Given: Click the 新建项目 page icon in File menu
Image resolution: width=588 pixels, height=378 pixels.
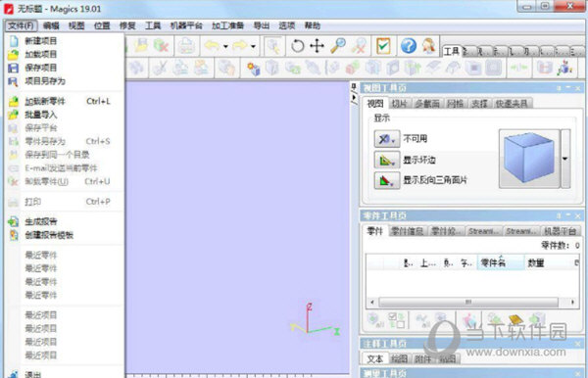Looking at the screenshot, I should (x=14, y=41).
